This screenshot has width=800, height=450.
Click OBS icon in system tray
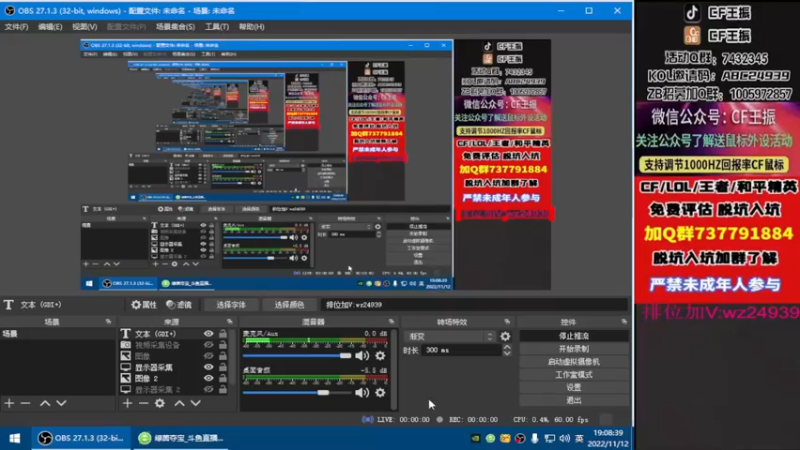(519, 438)
